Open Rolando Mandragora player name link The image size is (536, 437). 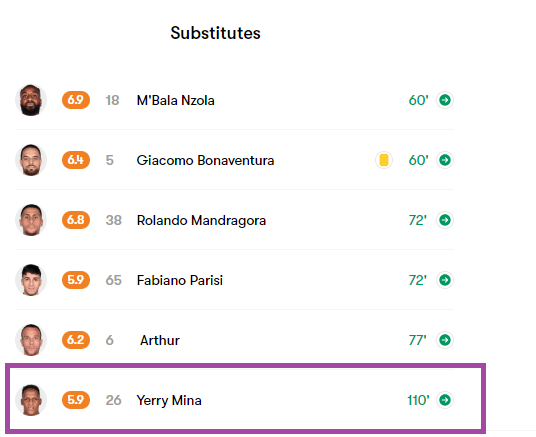(201, 221)
